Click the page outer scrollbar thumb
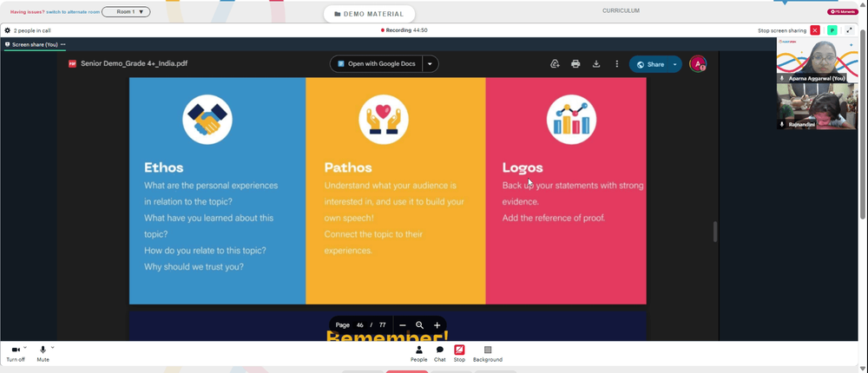 tap(865, 125)
